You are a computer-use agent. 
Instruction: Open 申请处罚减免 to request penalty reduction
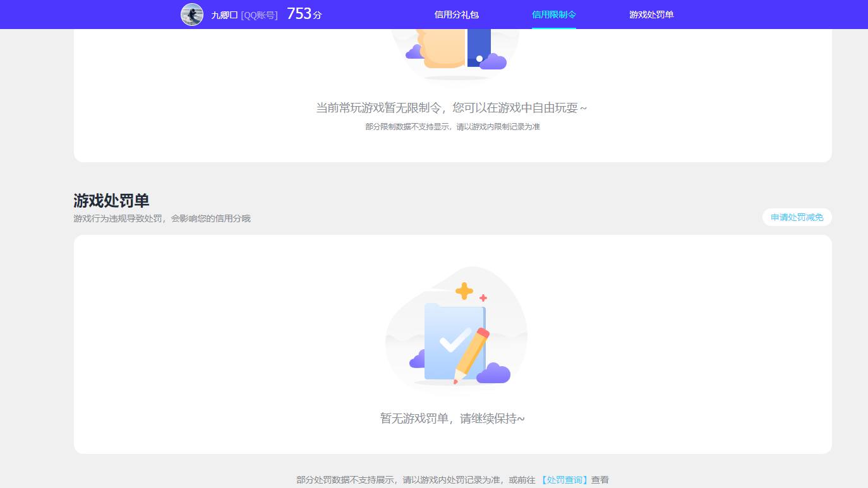(x=797, y=217)
